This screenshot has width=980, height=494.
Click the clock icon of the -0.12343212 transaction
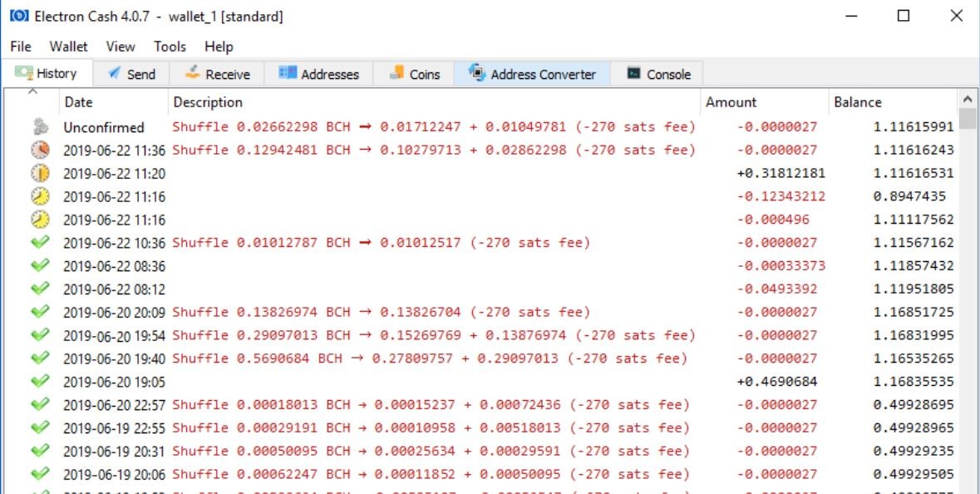40,196
